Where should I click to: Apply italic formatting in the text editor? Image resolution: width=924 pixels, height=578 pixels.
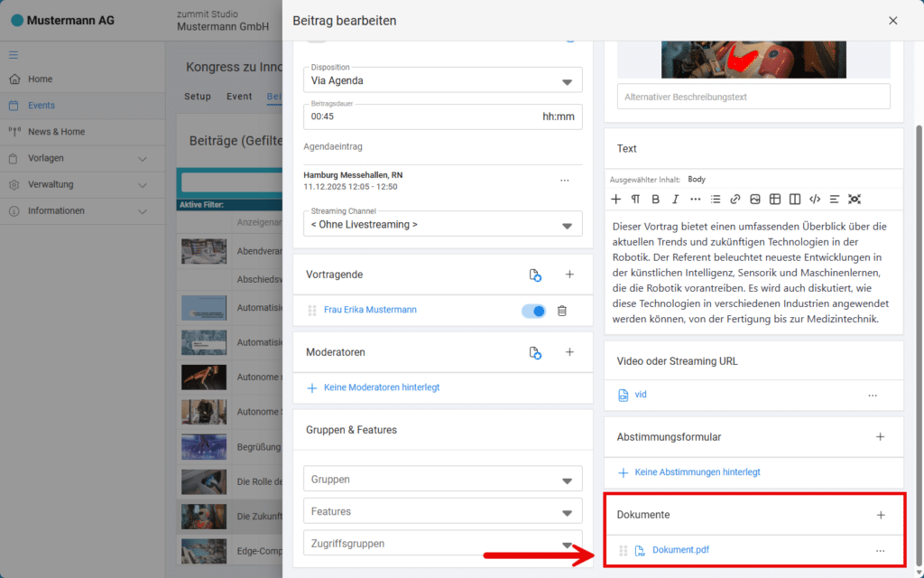pyautogui.click(x=675, y=199)
